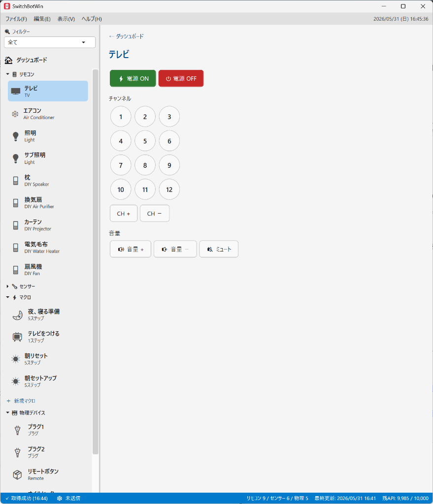Open the filter dropdown showing 全て
Screen dimensions: 433x504
(50, 42)
